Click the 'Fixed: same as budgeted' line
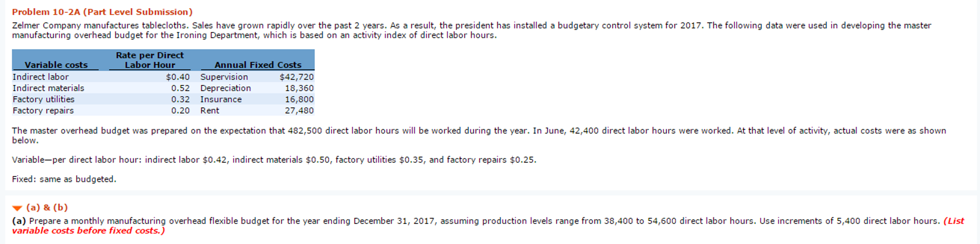 [x=64, y=179]
